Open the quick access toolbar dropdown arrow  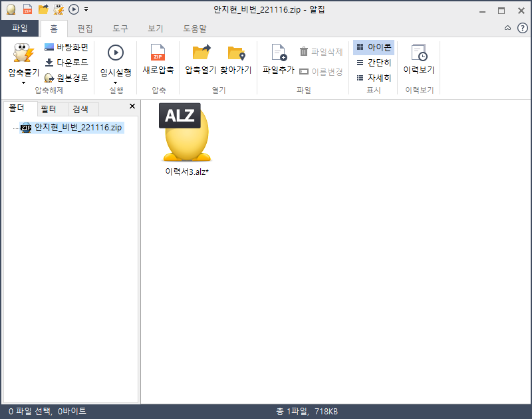86,9
